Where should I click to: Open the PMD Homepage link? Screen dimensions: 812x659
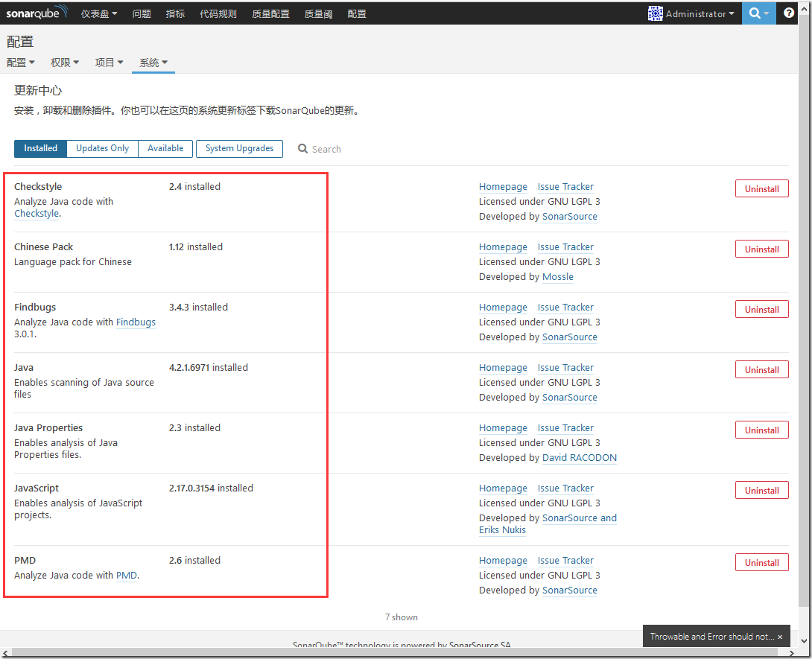pos(503,561)
